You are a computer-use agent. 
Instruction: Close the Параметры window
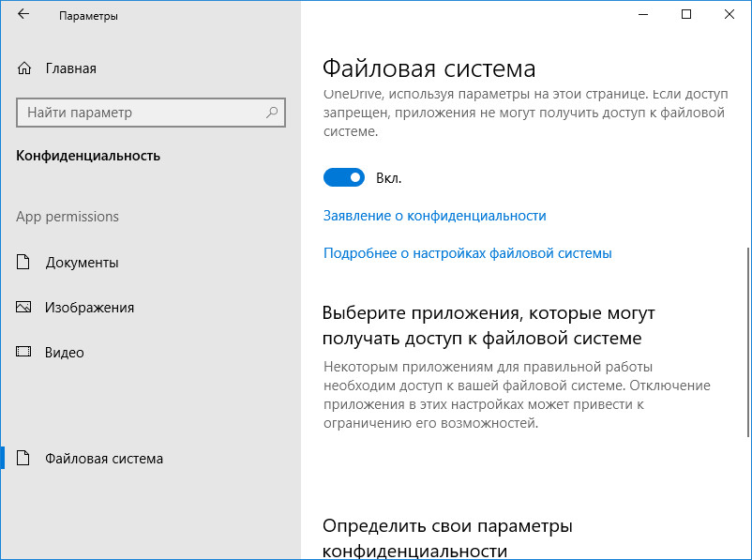pos(729,14)
